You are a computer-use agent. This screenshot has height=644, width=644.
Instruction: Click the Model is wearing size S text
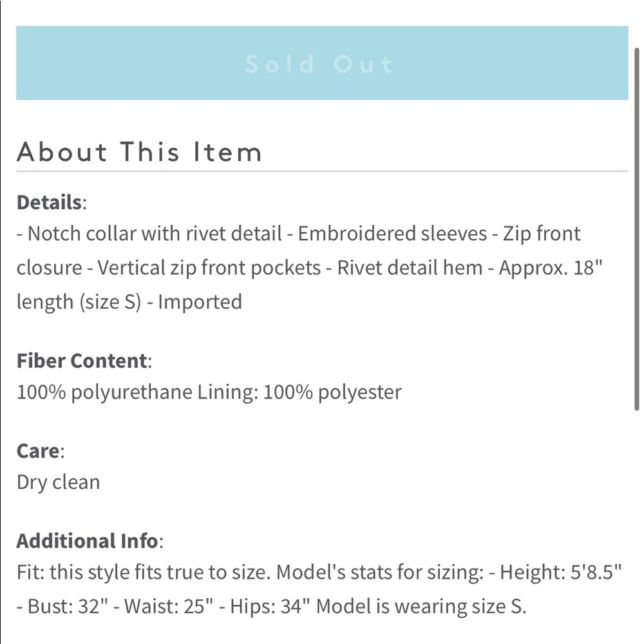[421, 607]
